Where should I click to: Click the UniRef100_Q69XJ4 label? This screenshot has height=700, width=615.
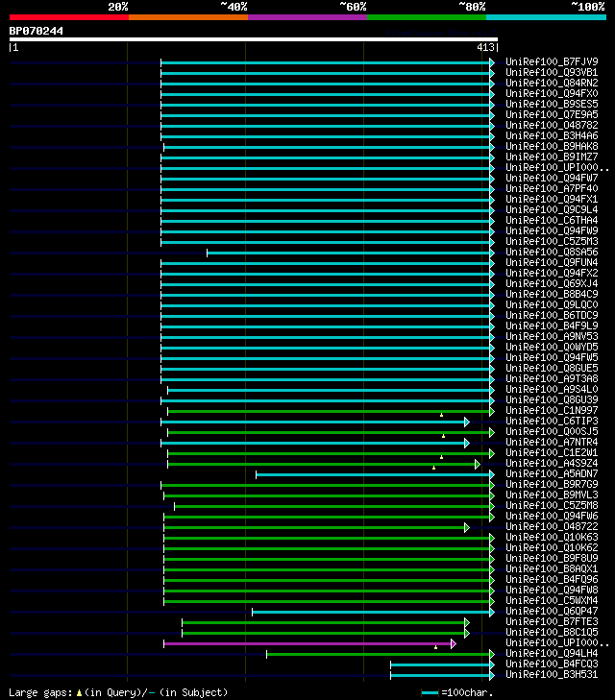552,283
